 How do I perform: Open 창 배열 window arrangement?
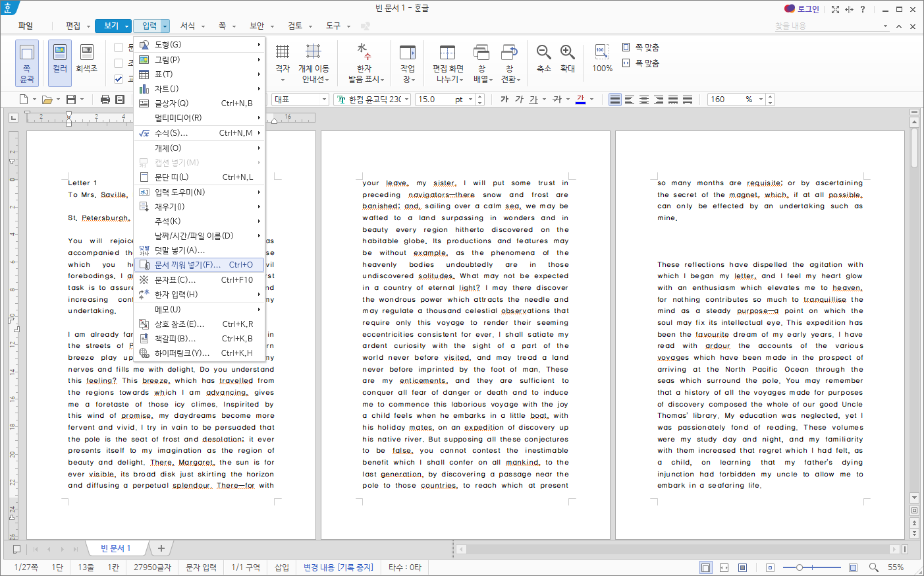[482, 63]
